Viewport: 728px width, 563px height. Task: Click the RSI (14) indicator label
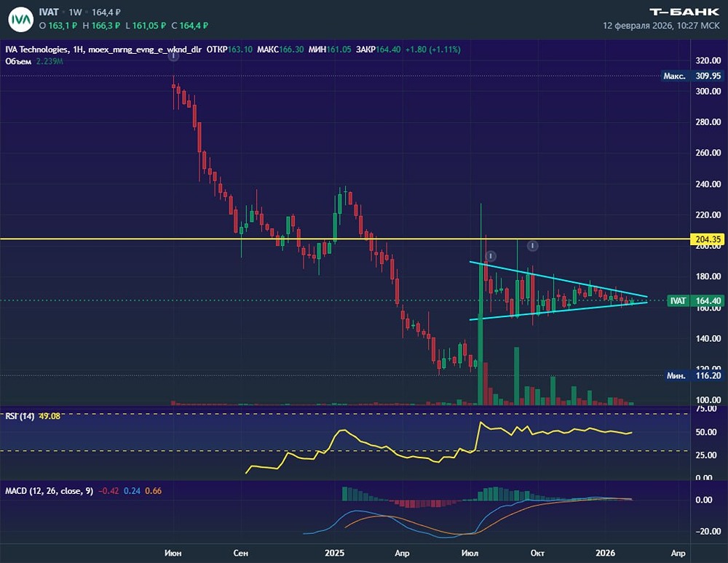pos(20,416)
